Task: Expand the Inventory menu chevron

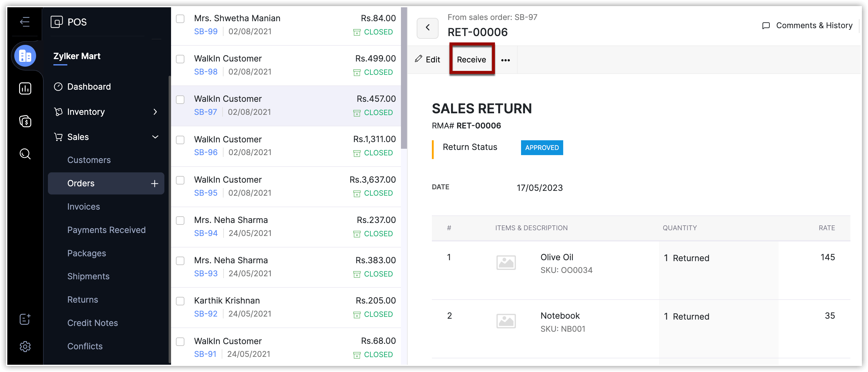Action: point(155,112)
